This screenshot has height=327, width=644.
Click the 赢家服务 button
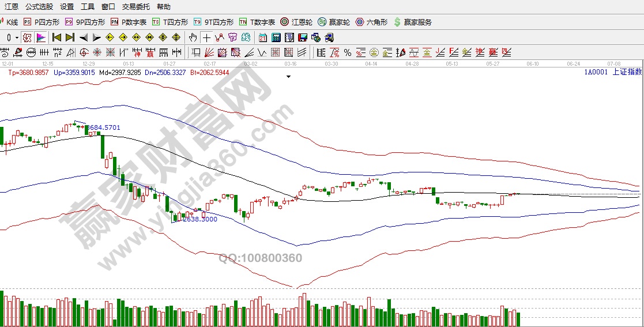(412, 22)
